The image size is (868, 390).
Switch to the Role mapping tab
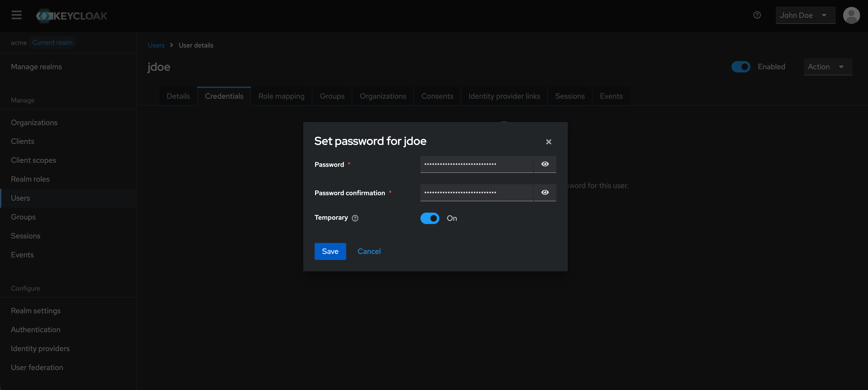coord(281,96)
